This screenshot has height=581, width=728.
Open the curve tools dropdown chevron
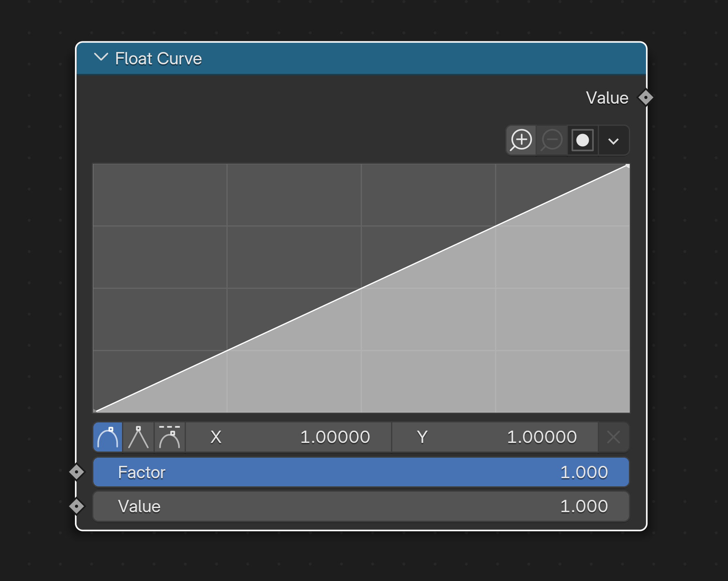tap(613, 141)
